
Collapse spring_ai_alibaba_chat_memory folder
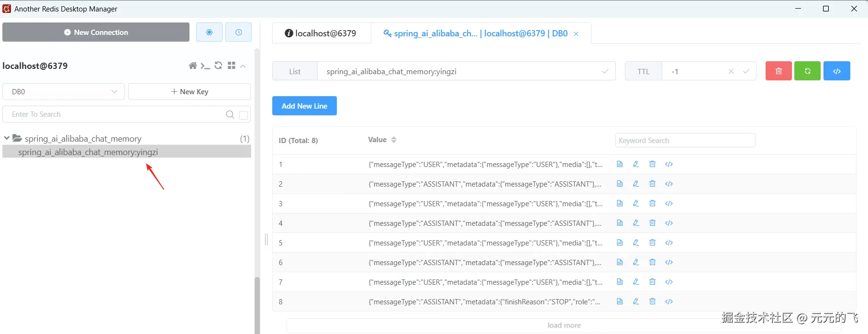[x=7, y=138]
